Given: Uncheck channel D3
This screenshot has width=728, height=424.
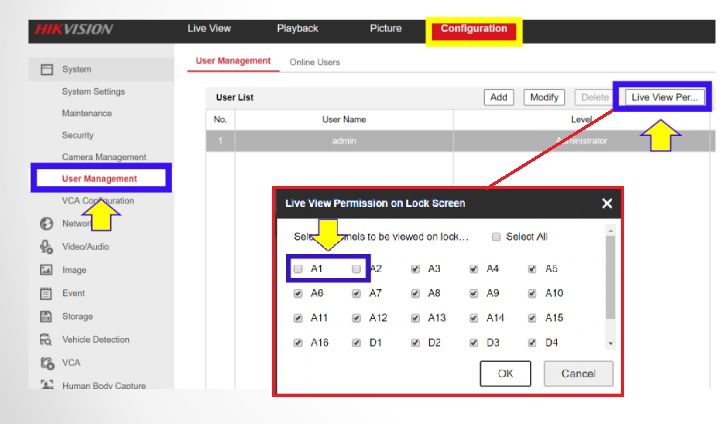Looking at the screenshot, I should coord(474,343).
